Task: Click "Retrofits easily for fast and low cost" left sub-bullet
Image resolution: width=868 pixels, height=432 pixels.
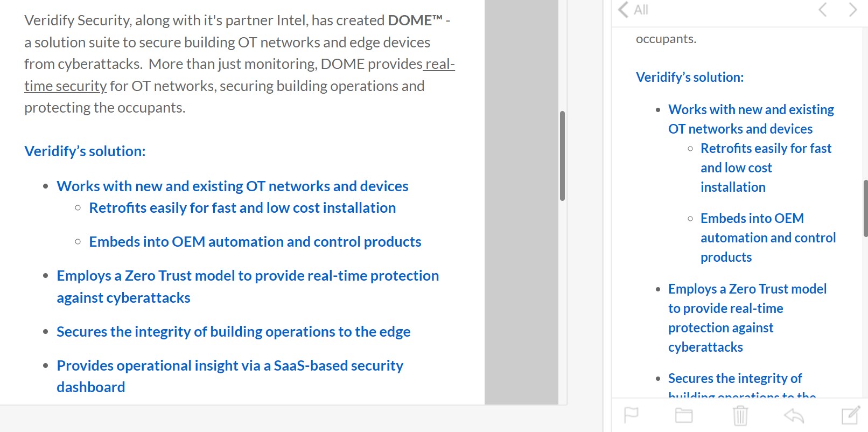Action: click(x=242, y=208)
